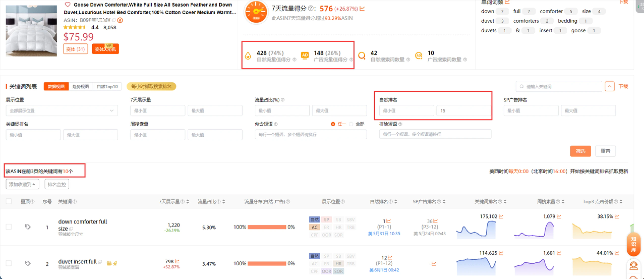Viewport: 644px width, 279px height.
Task: Collapse filters with the orange chevron button
Action: [609, 87]
